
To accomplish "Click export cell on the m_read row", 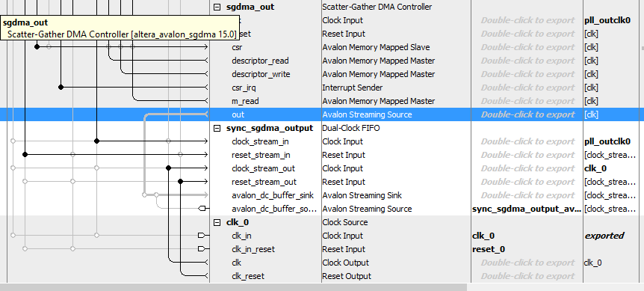I will 527,101.
